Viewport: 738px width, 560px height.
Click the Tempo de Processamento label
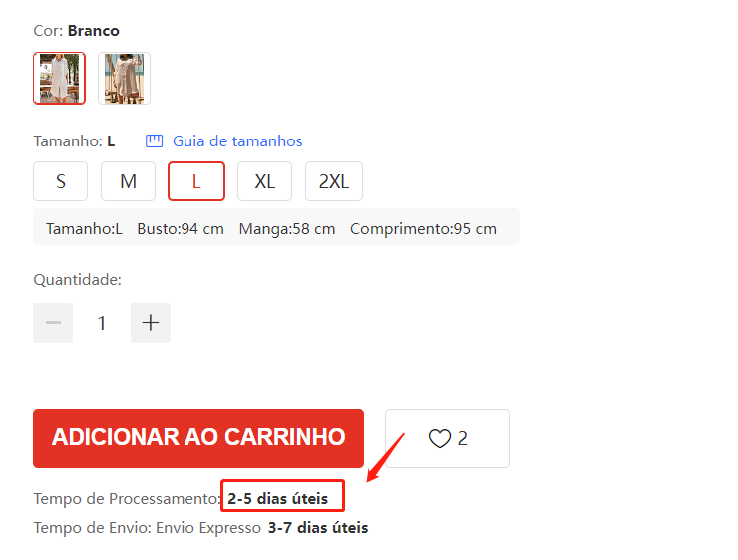tap(127, 498)
